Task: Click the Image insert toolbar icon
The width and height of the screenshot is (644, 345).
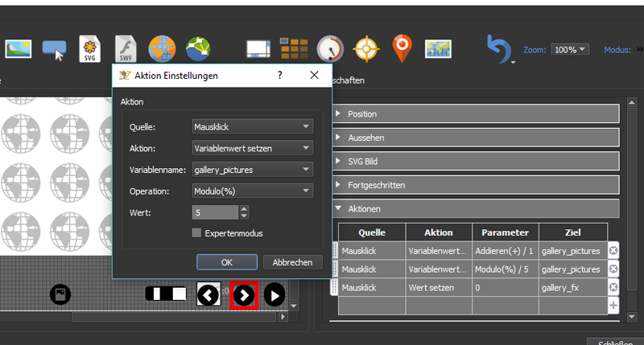Action: click(x=19, y=50)
